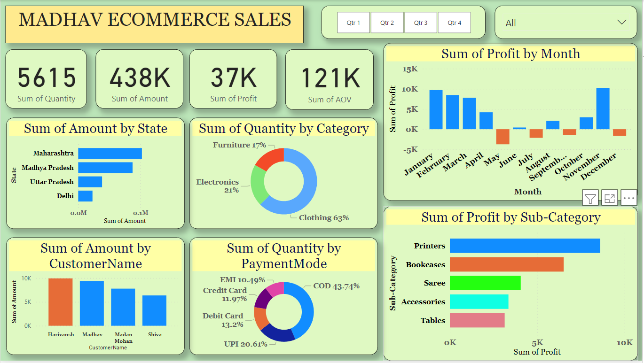
Task: Select the Printers sub-category bar
Action: pos(525,246)
